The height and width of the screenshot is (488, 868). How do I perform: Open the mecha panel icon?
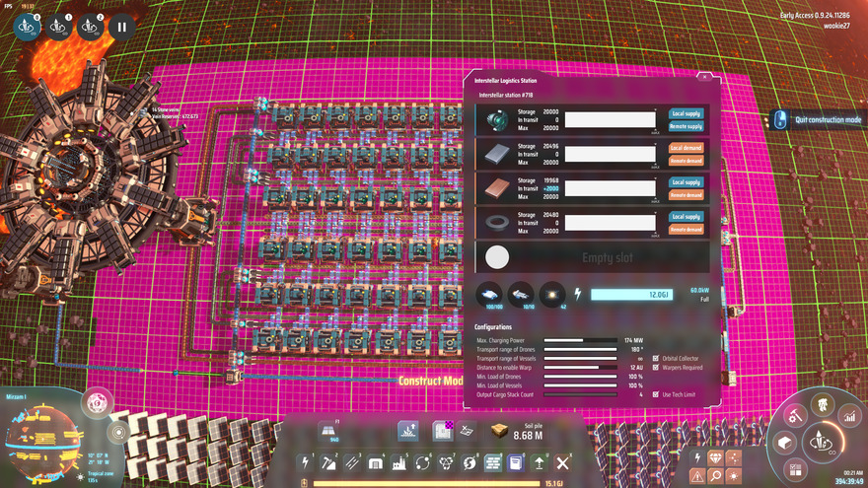[821, 404]
